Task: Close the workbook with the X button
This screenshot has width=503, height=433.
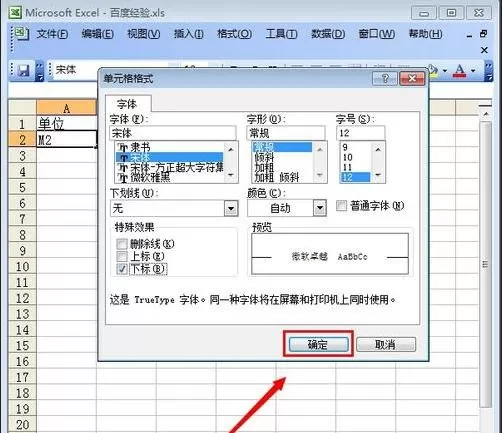Action: pos(484,50)
